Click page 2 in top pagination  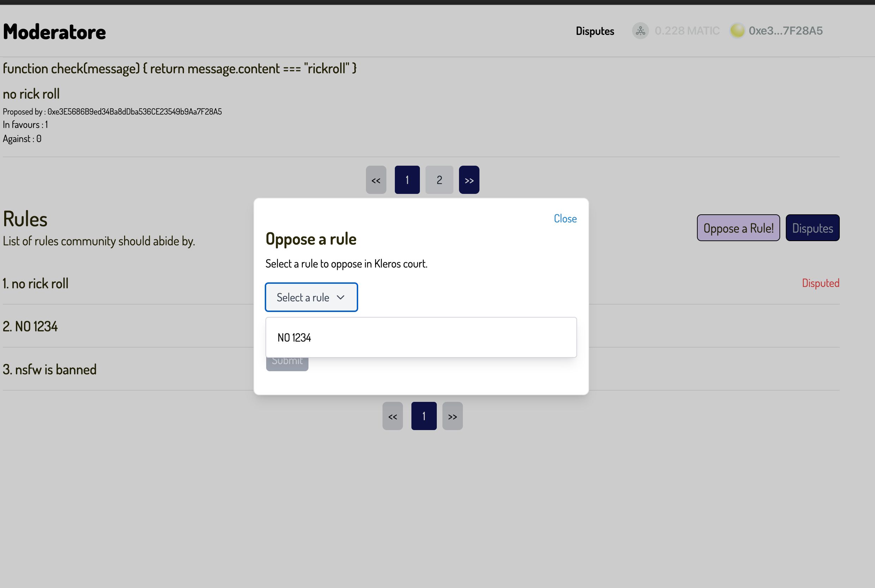440,179
